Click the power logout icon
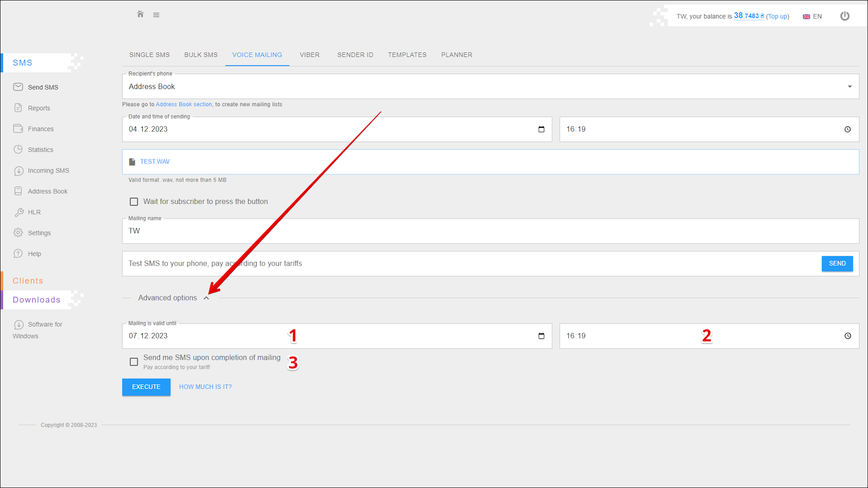This screenshot has height=488, width=868. [x=844, y=16]
